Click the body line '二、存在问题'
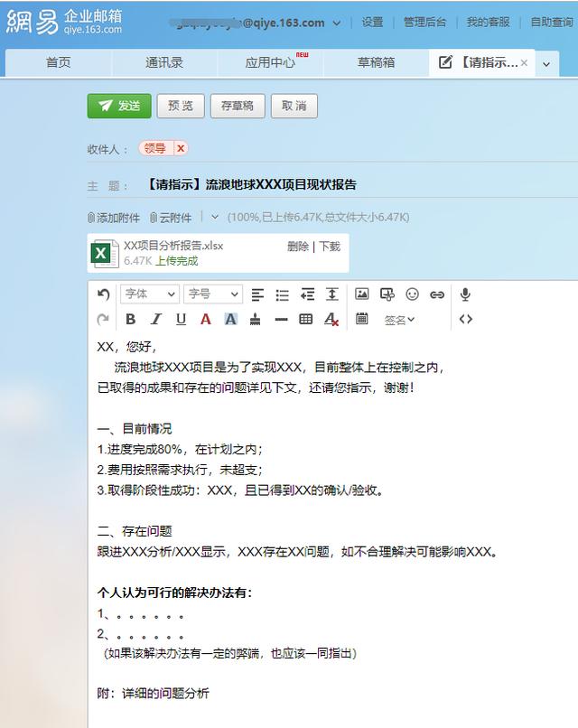Viewport: 578px width, 728px height. point(135,531)
